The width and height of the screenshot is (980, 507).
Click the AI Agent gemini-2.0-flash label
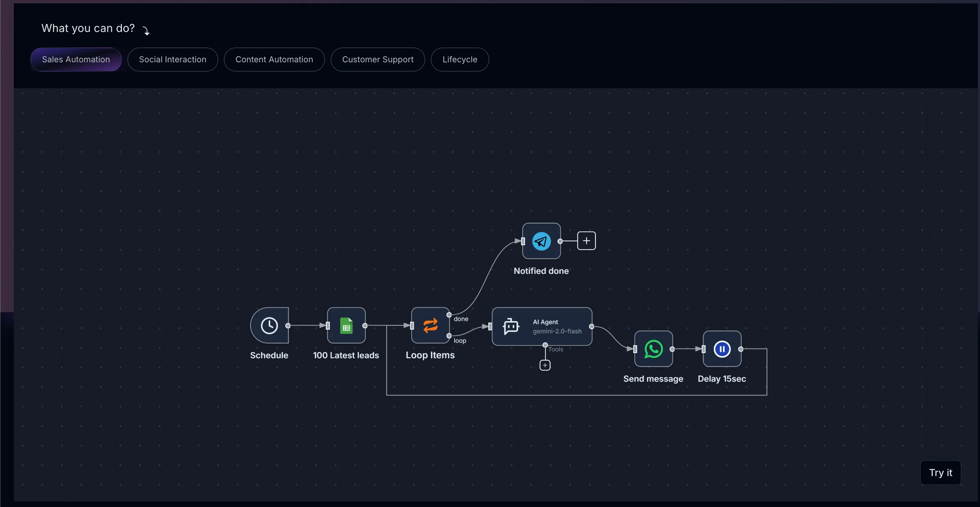point(557,331)
